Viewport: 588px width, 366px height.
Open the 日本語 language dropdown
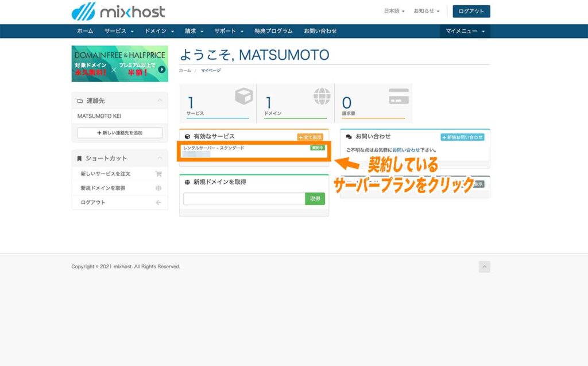[x=393, y=10]
